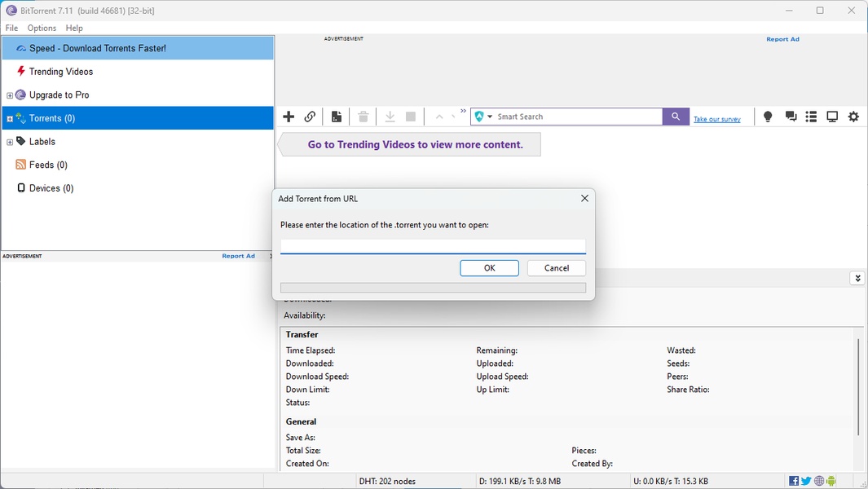Open the File menu

click(11, 27)
